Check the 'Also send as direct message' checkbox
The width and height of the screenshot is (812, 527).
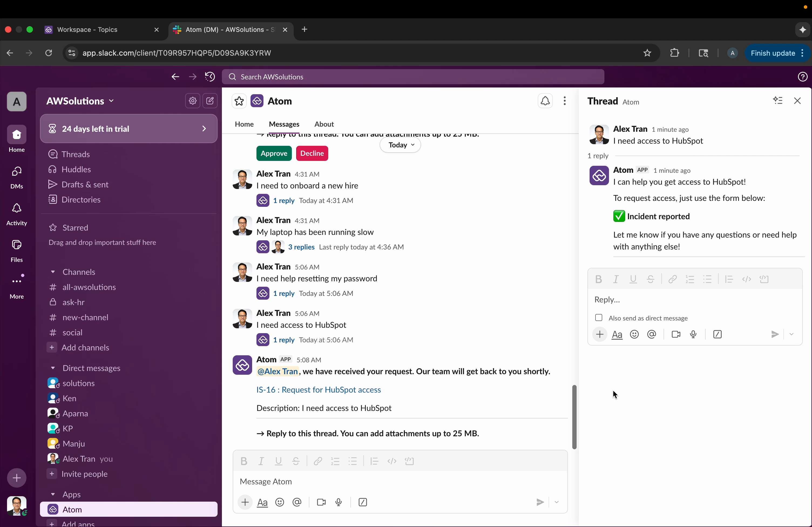coord(599,317)
